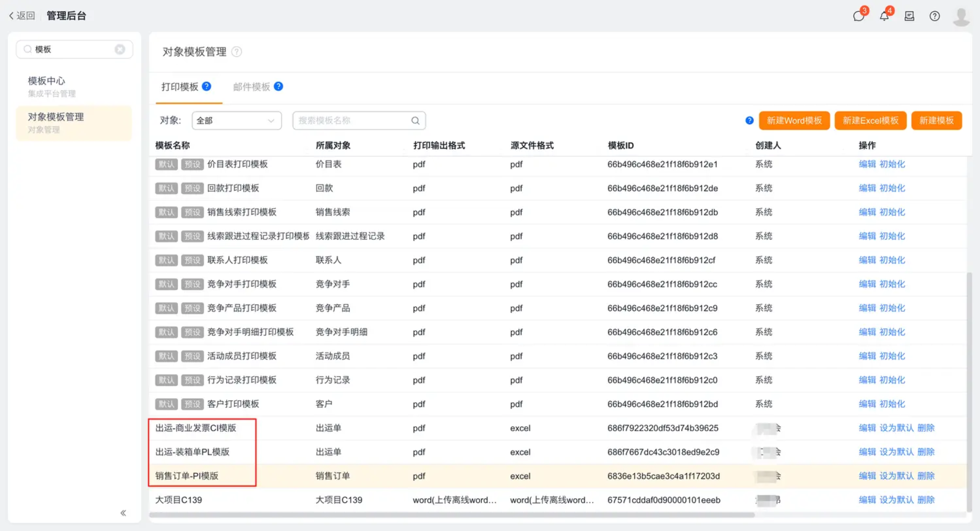Click the help question mark in header

(934, 16)
